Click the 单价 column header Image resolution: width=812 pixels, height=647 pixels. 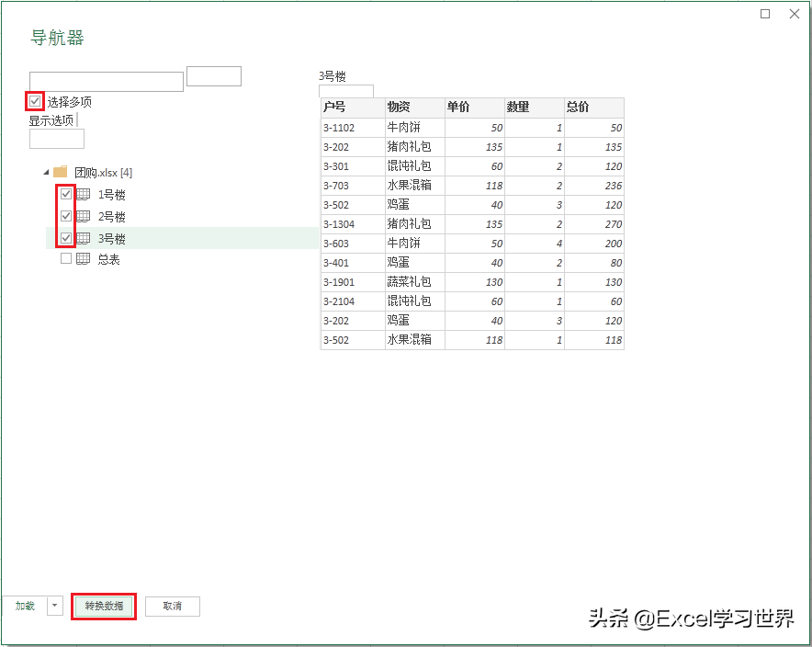[474, 108]
